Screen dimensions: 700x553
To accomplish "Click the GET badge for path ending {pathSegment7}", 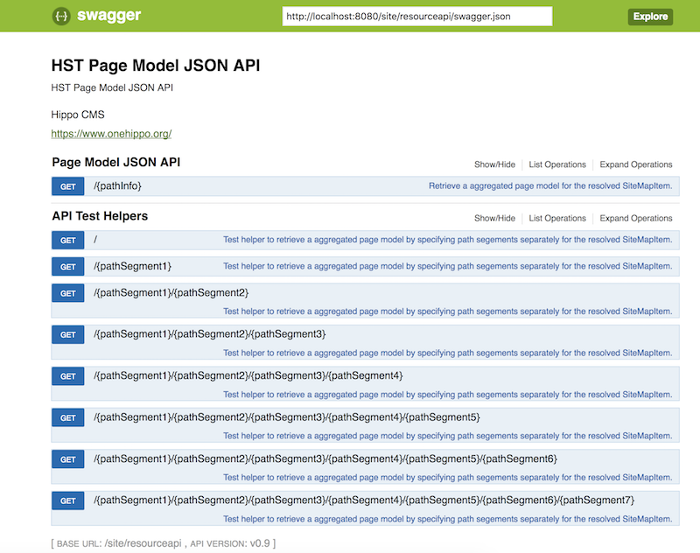I will click(68, 501).
